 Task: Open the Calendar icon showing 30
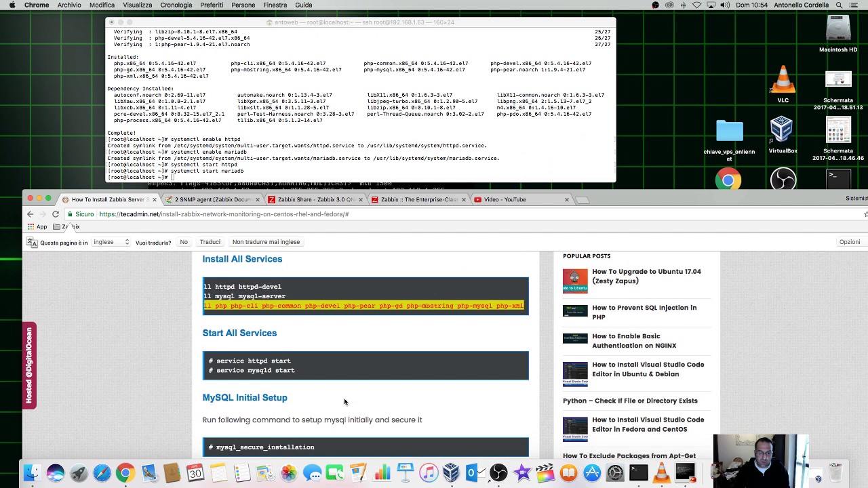tap(195, 473)
